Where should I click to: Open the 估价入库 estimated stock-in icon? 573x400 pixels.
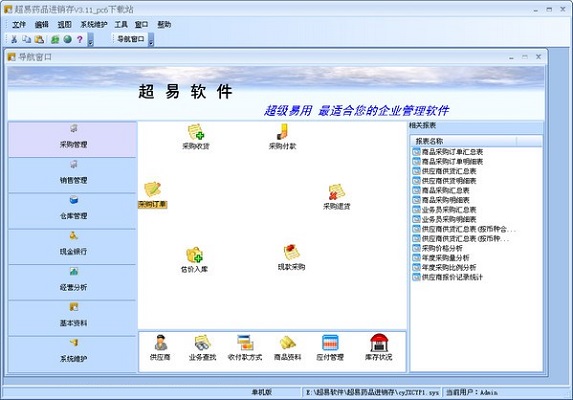[x=194, y=260]
